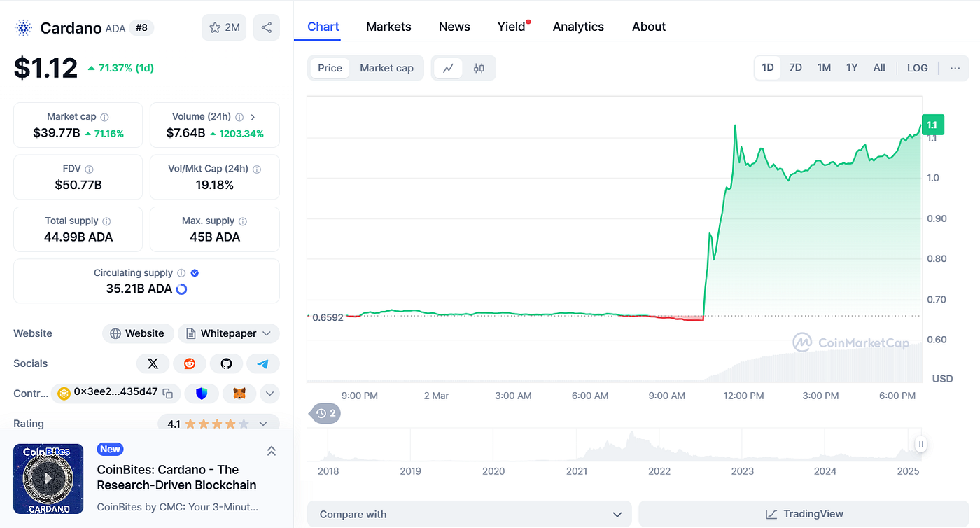This screenshot has height=528, width=980.
Task: Select the Price chart toggle
Action: [x=330, y=68]
